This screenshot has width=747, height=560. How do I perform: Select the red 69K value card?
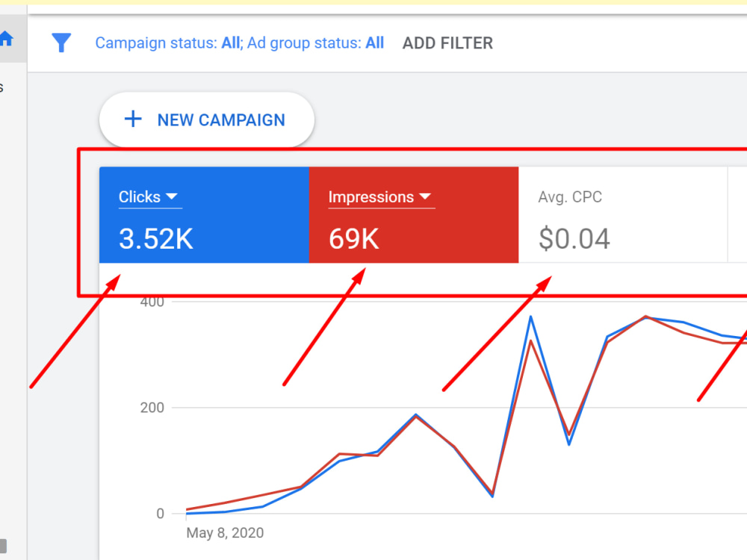414,215
